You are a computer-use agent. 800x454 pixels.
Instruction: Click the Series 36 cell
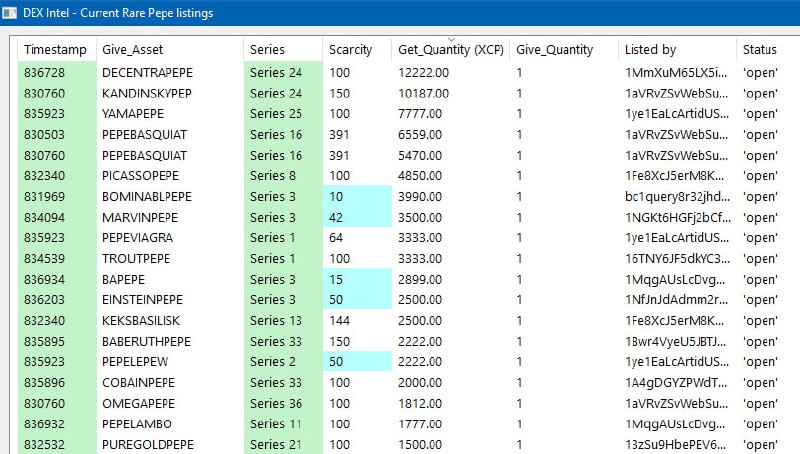click(x=283, y=403)
